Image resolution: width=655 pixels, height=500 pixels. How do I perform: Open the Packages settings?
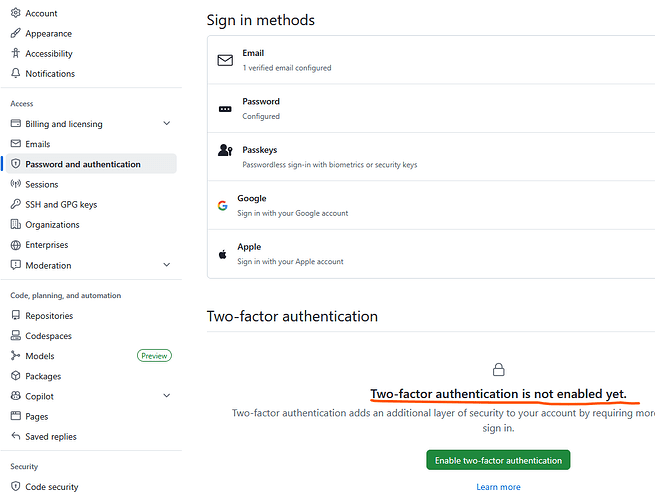tap(43, 376)
